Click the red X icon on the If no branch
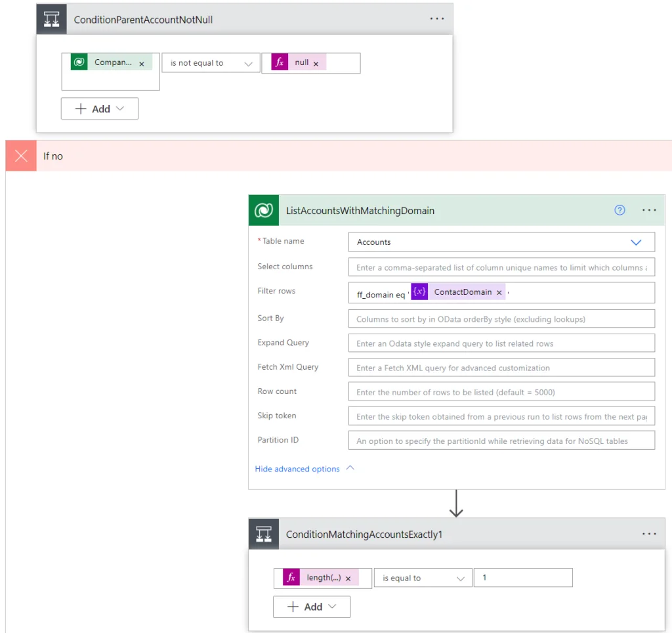 tap(20, 156)
